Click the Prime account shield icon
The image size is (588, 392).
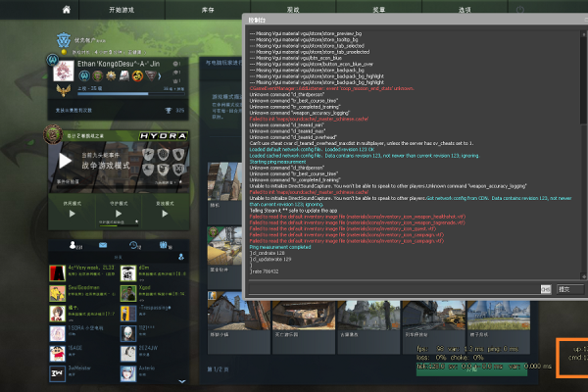pos(64,40)
